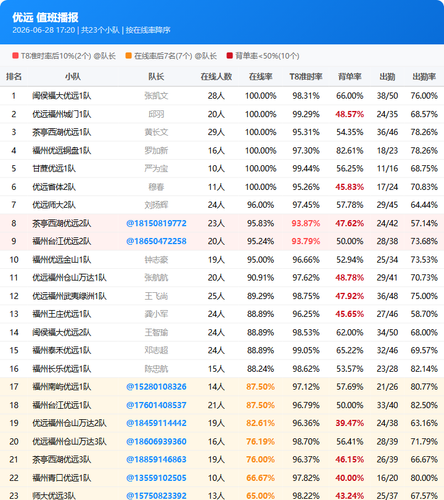Click team name 师大优远3队
This screenshot has width=444, height=500.
(x=54, y=496)
